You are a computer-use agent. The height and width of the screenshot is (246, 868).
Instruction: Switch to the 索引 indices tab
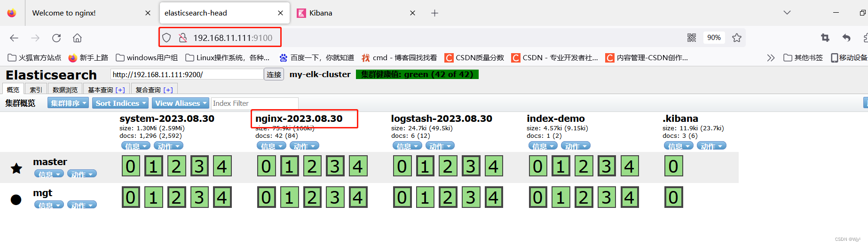pos(36,89)
